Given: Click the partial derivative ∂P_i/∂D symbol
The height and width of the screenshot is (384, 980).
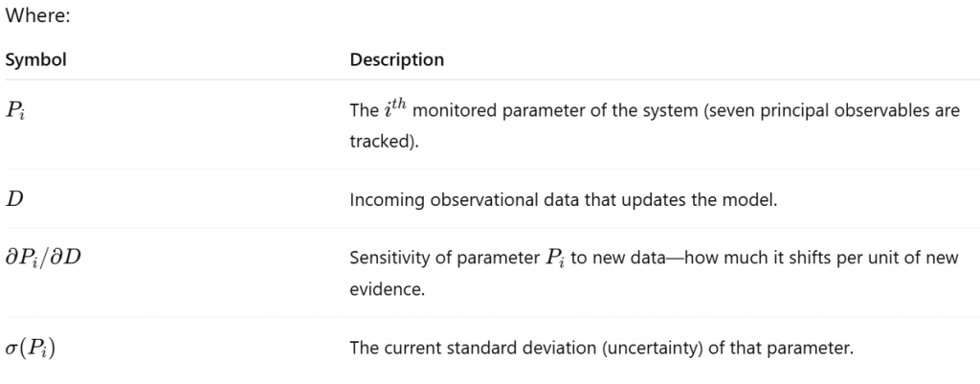Looking at the screenshot, I should [45, 260].
